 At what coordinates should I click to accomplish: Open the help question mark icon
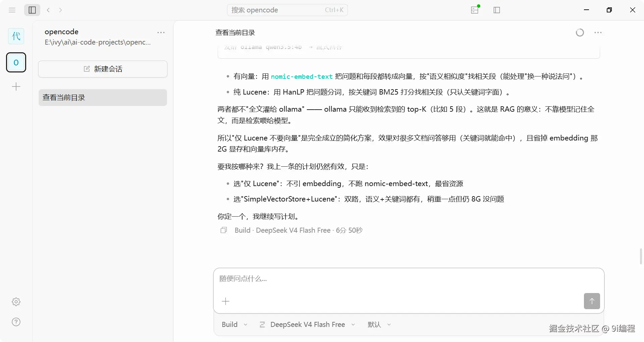click(16, 322)
